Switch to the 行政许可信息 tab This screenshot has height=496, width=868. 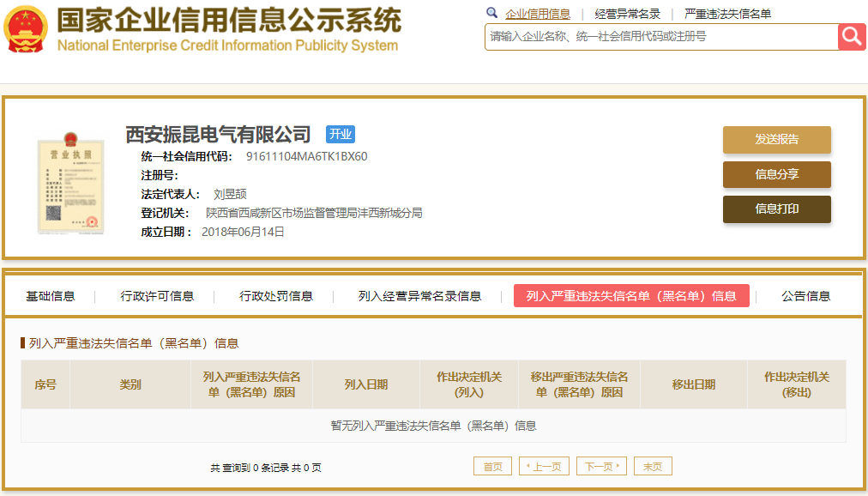157,296
